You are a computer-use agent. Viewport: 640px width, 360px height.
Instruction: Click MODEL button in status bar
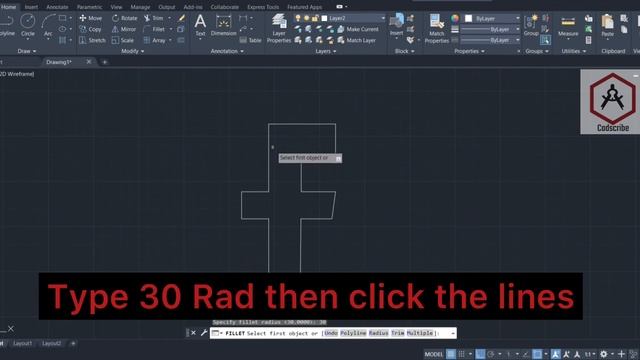(x=433, y=354)
